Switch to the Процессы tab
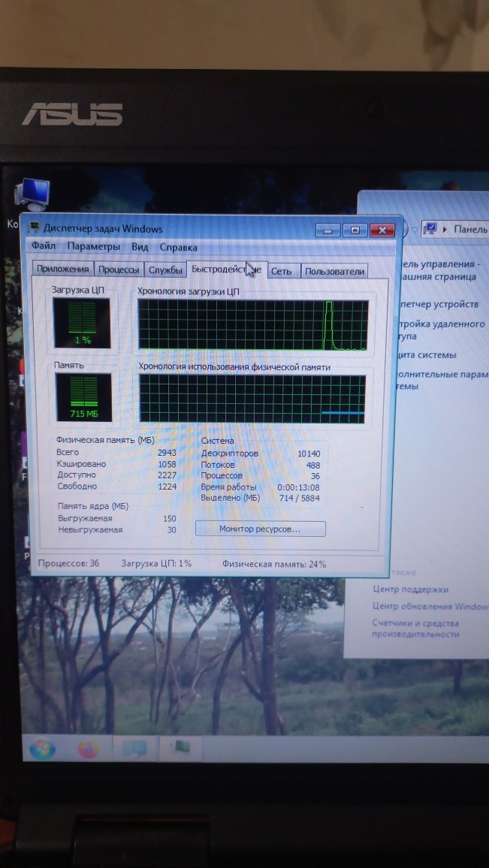 (x=119, y=270)
